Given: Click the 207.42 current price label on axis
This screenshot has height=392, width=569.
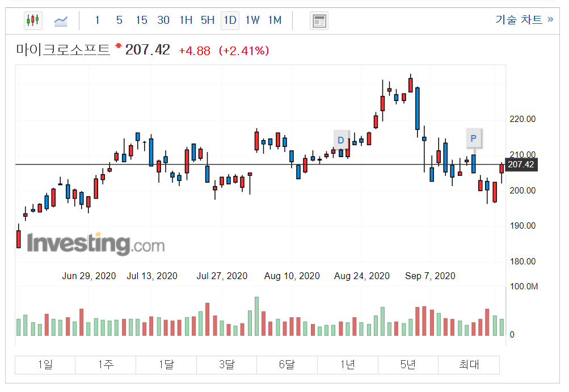Looking at the screenshot, I should 521,165.
